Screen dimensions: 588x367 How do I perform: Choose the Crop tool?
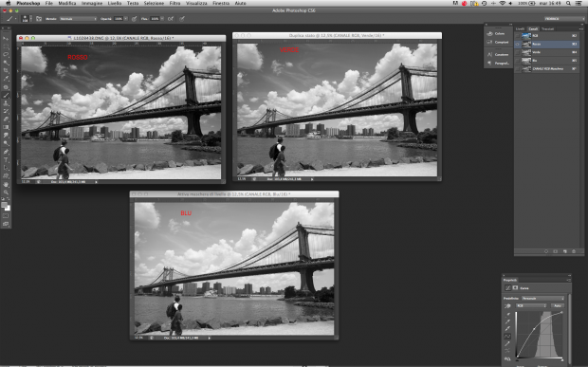pyautogui.click(x=6, y=70)
